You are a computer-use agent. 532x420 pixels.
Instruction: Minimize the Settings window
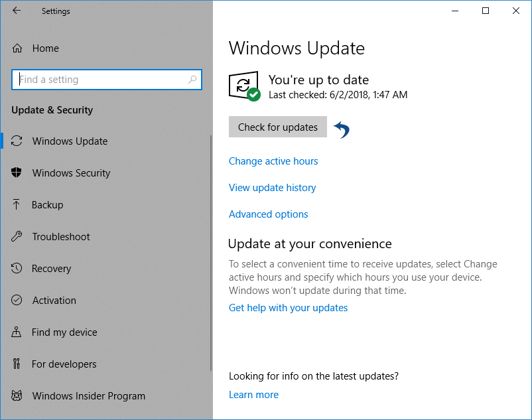pos(455,11)
